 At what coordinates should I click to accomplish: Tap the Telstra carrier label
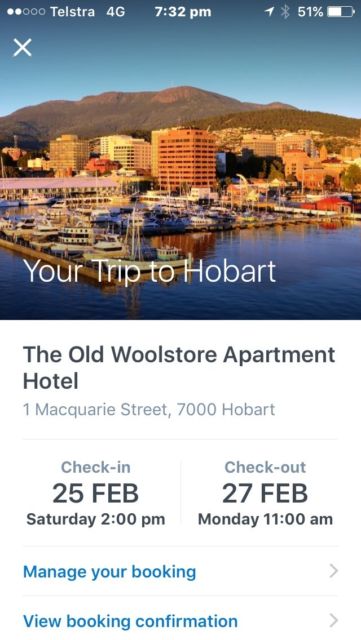73,12
